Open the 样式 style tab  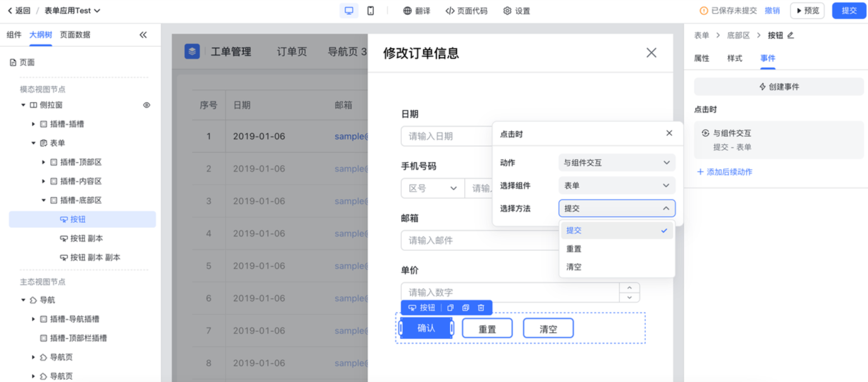[x=735, y=58]
